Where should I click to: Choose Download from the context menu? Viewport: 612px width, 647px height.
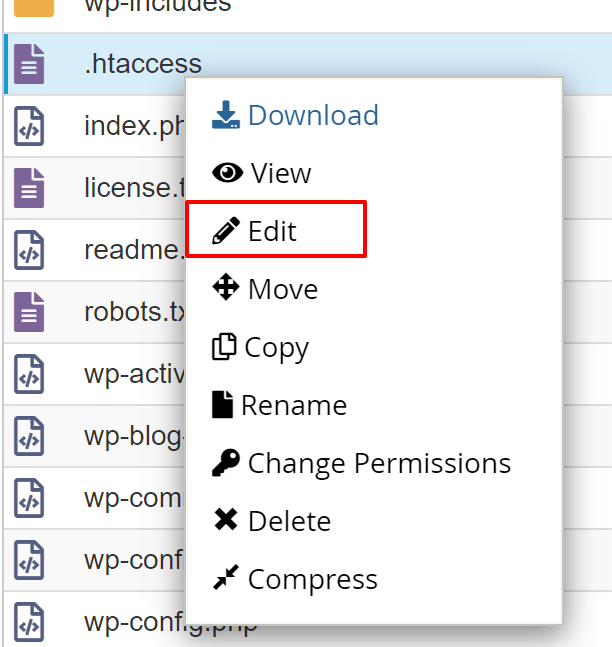tap(312, 115)
